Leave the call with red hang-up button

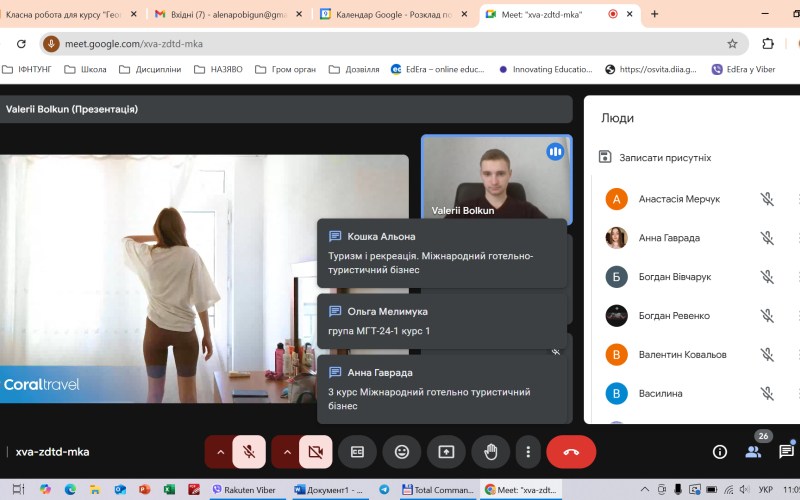[x=571, y=452]
